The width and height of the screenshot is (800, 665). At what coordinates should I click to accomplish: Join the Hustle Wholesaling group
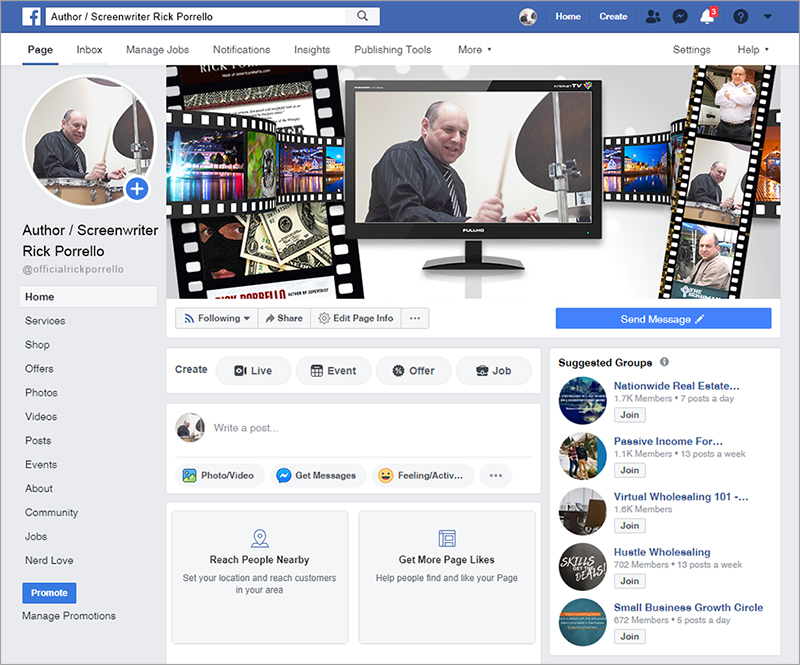[x=629, y=581]
